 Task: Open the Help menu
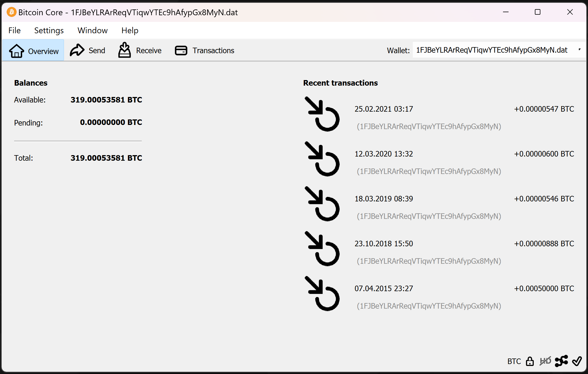click(x=130, y=30)
